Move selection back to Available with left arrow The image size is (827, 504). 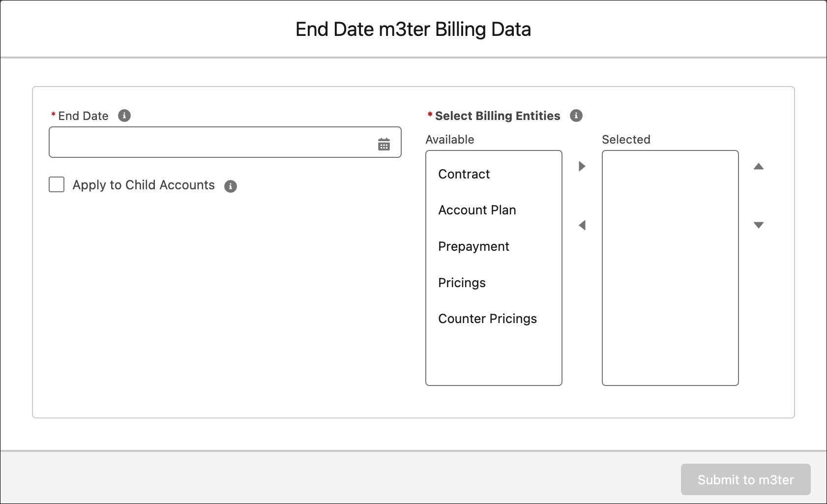point(582,225)
